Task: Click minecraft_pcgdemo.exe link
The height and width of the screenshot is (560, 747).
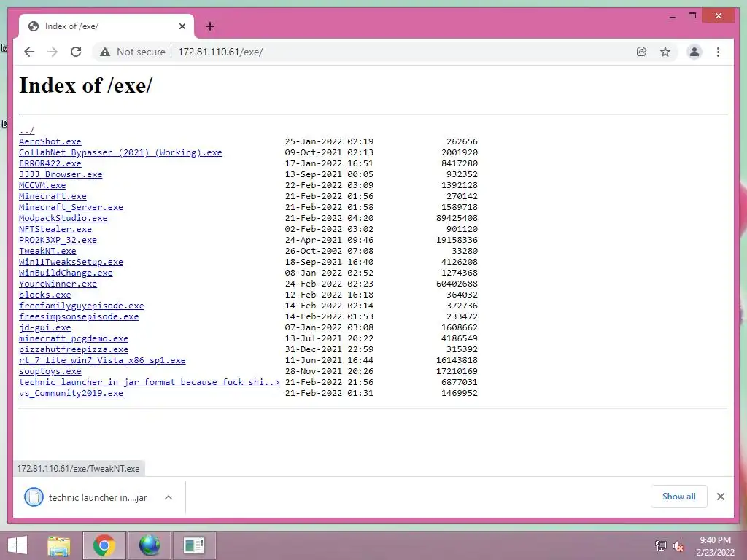Action: pyautogui.click(x=74, y=338)
